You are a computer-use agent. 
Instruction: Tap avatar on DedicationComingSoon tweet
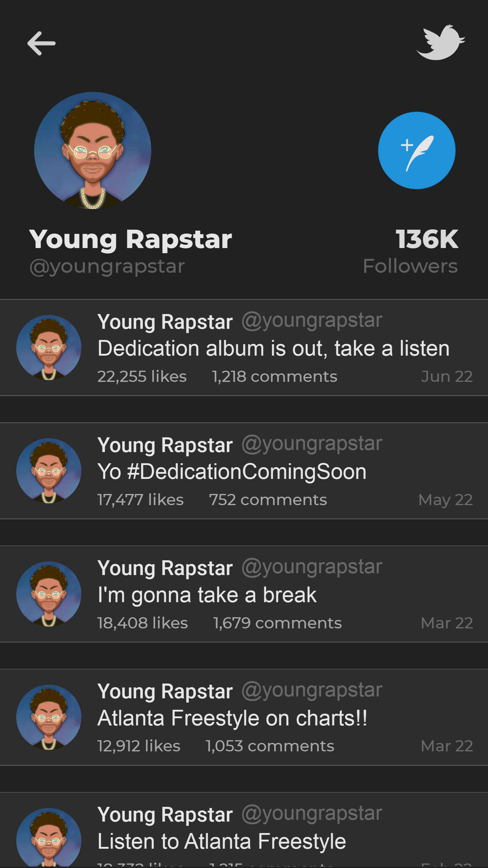click(x=49, y=471)
